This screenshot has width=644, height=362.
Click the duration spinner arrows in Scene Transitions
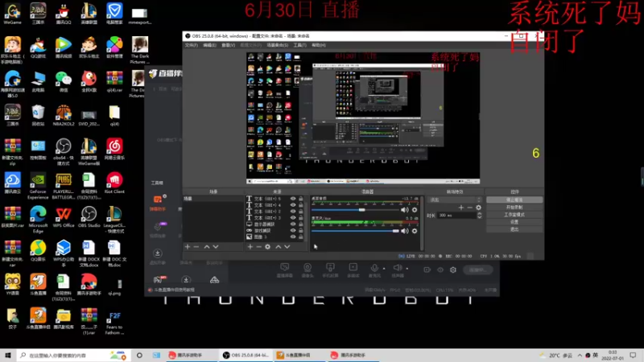[479, 215]
